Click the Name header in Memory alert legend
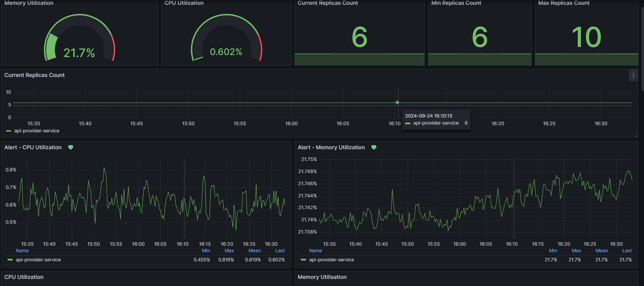644x286 pixels. coord(315,251)
